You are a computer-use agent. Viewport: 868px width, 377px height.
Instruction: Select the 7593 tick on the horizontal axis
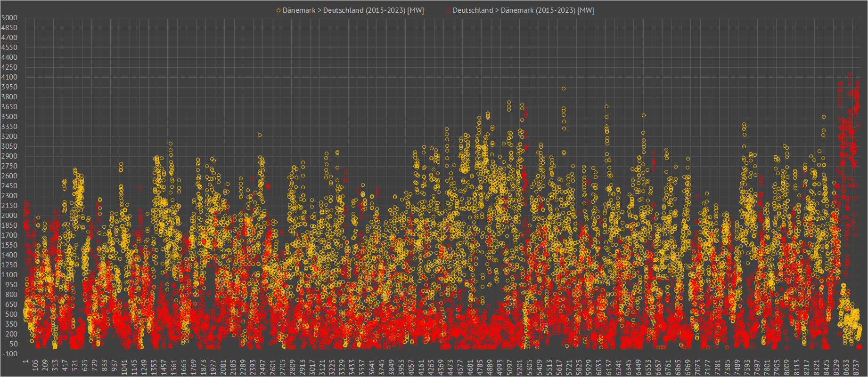(748, 366)
